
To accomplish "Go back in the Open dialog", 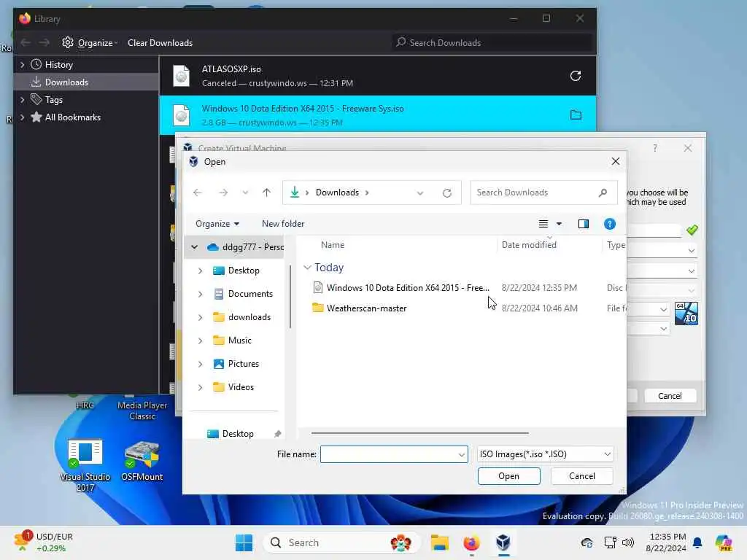I will (x=197, y=192).
